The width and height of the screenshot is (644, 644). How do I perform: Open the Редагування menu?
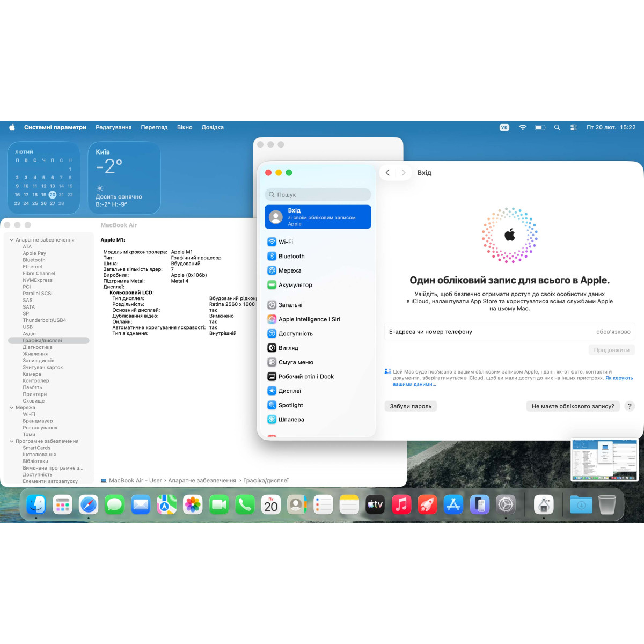114,127
